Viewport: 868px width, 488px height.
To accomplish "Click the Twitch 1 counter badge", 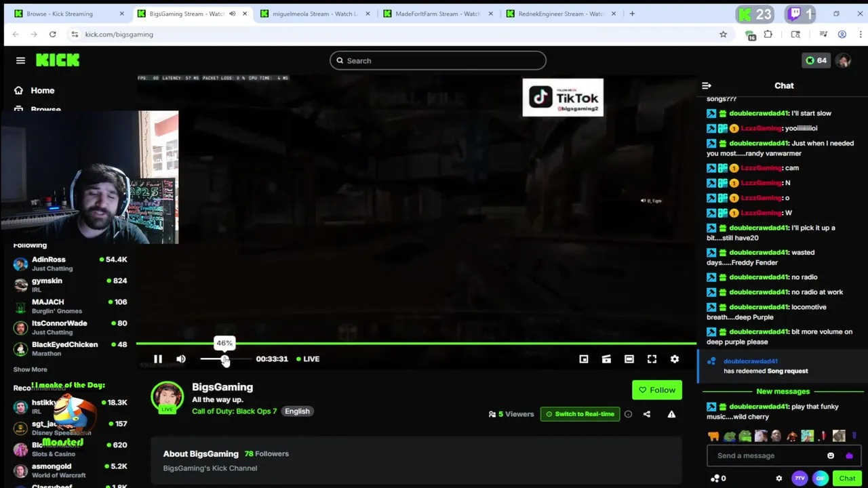I will (800, 14).
